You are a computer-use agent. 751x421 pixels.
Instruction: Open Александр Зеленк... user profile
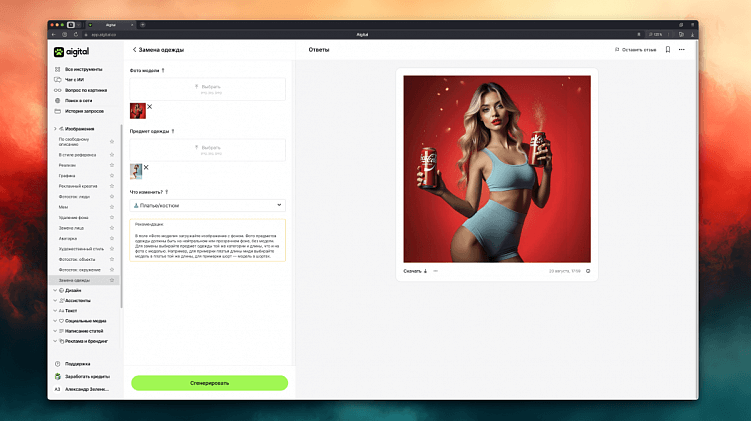(81, 389)
